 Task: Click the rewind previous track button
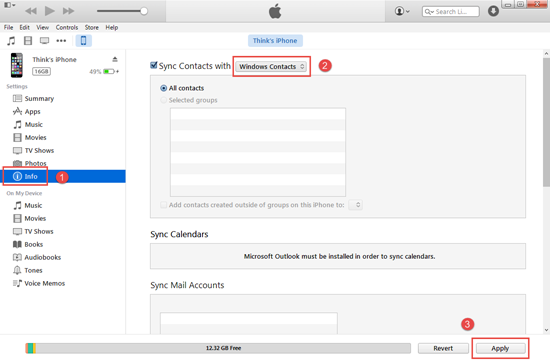tap(31, 11)
